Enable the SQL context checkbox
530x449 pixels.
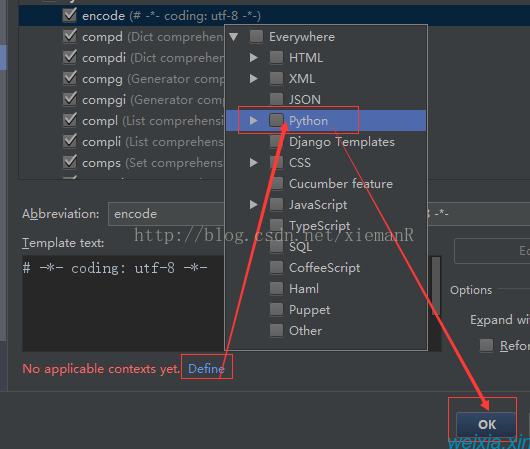point(276,246)
